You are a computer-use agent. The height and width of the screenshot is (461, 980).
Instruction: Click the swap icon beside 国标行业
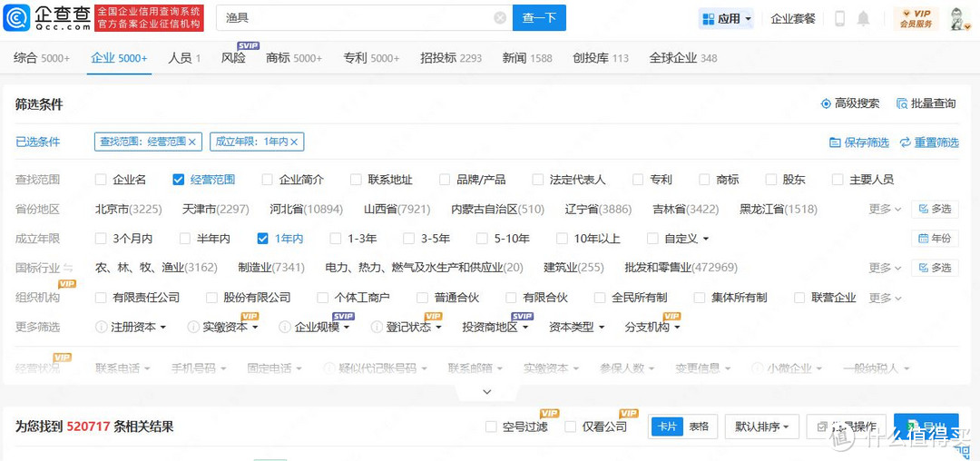(68, 268)
